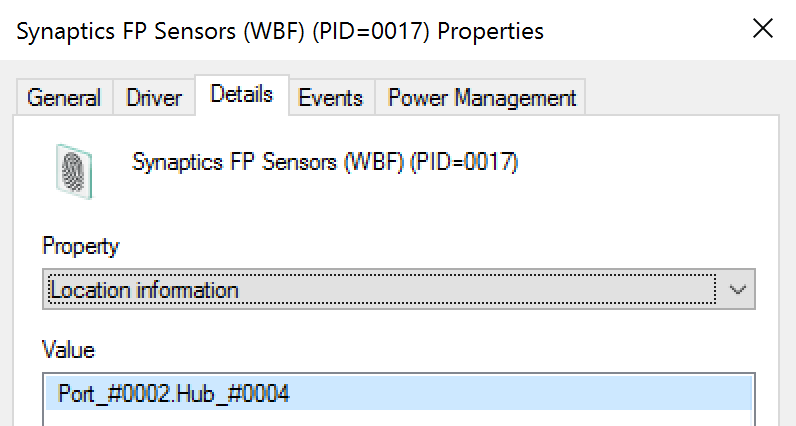Screen dimensions: 796x426
Task: Click the Value label
Action: point(68,350)
